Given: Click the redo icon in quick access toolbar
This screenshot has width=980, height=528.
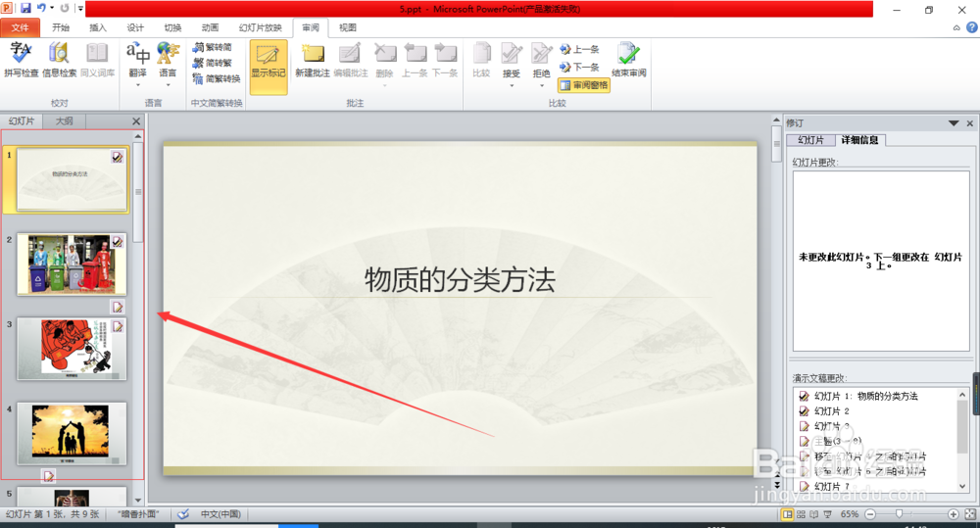Looking at the screenshot, I should [65, 8].
